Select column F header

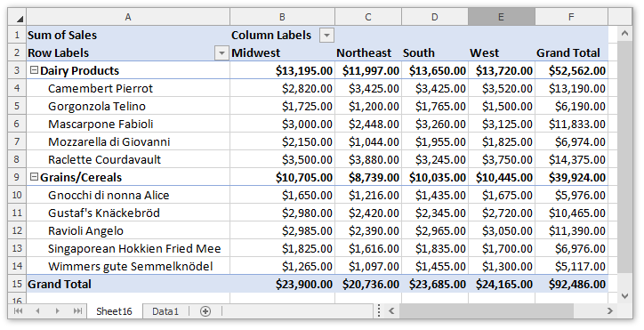coord(571,17)
